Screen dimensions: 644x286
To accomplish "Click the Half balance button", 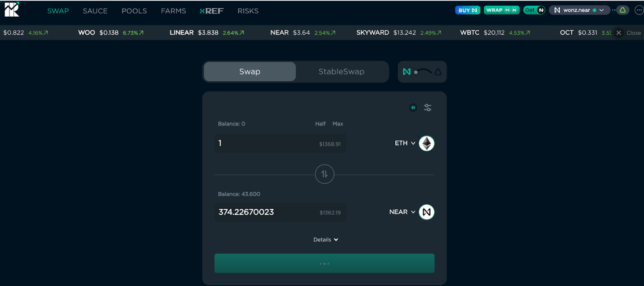I will (320, 124).
